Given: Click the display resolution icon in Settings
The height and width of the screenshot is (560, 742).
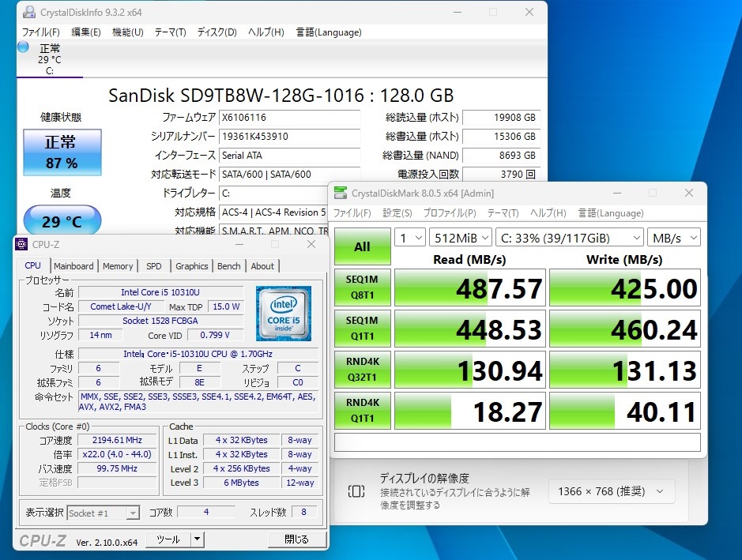Looking at the screenshot, I should tap(356, 491).
